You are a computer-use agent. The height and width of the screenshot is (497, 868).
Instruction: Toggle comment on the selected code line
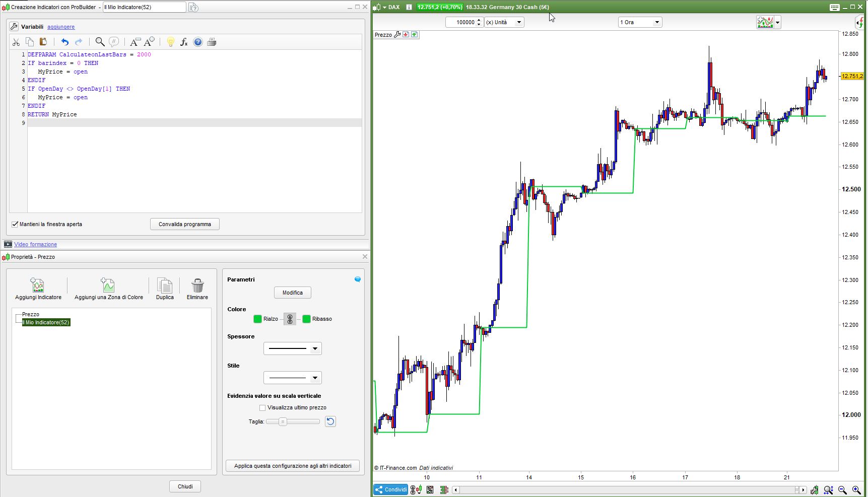click(x=114, y=42)
